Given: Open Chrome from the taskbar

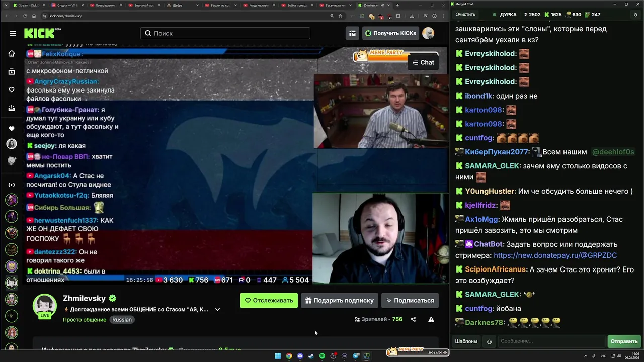Looking at the screenshot, I should pyautogui.click(x=289, y=356).
